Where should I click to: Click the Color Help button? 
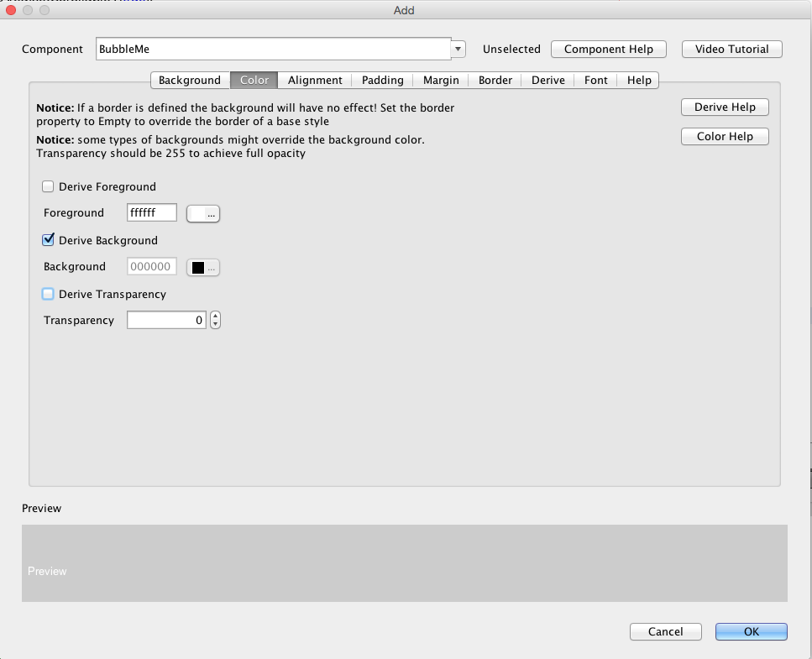724,136
